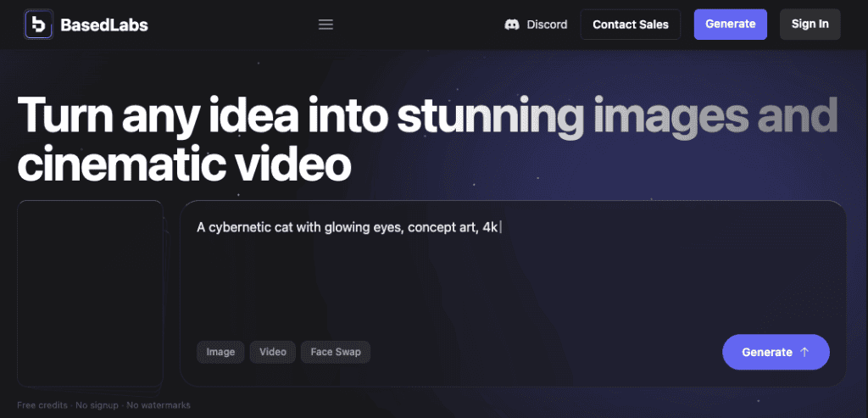Click the BasedLabs brand name text
868x418 pixels.
104,25
